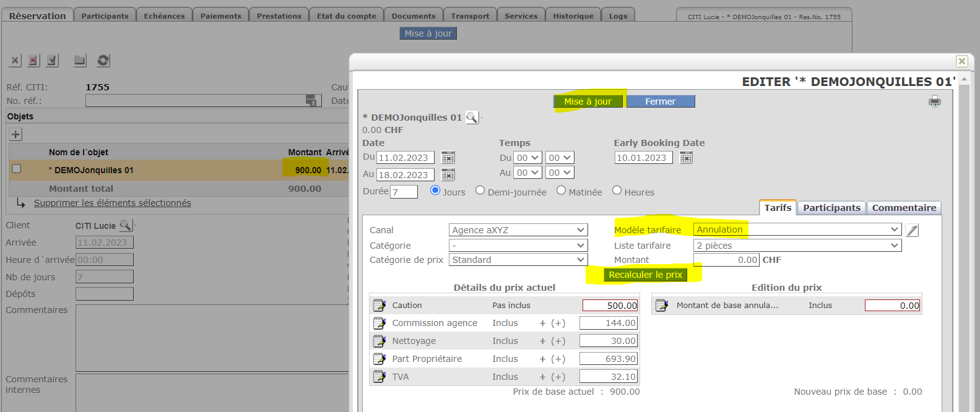Tick the checkbox for DEMOJonquilles 01 object row
This screenshot has height=412, width=980.
(x=17, y=169)
